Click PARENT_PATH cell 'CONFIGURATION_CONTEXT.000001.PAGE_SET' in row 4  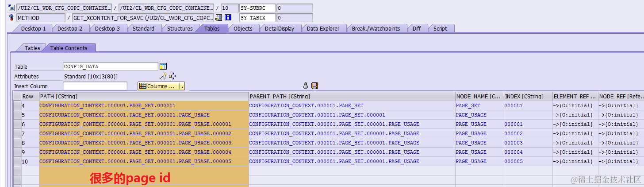[x=352, y=105]
